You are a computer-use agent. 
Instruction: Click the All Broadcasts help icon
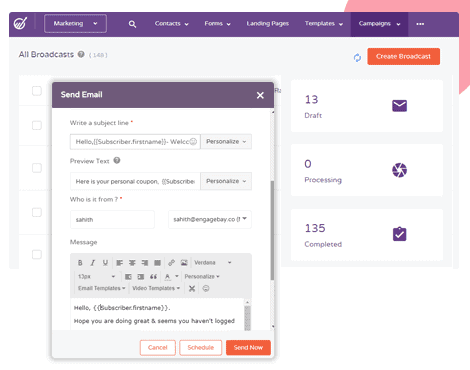(x=81, y=54)
